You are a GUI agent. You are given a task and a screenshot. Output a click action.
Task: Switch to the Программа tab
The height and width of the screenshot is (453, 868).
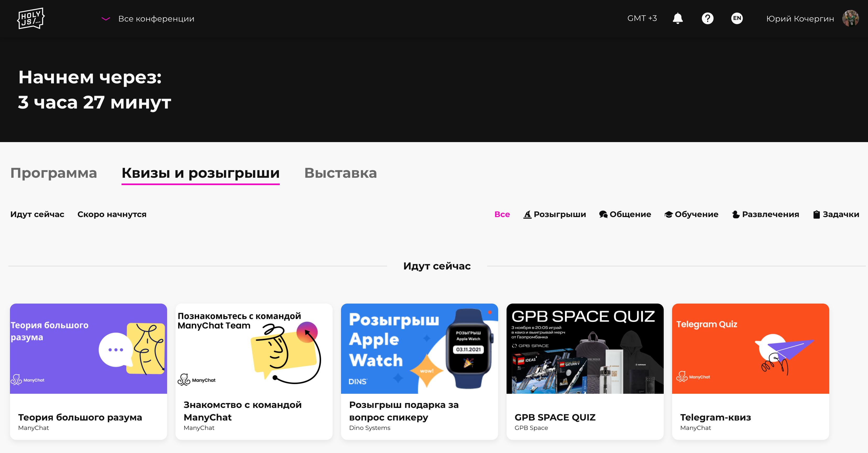[54, 173]
